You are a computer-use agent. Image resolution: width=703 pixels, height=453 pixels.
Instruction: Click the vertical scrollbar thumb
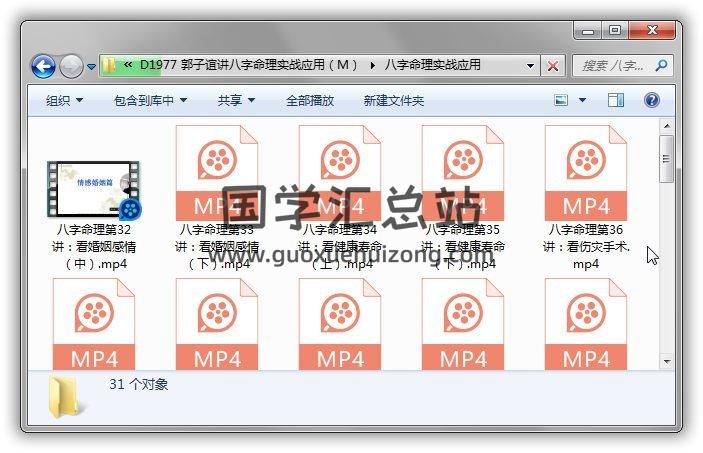click(667, 158)
